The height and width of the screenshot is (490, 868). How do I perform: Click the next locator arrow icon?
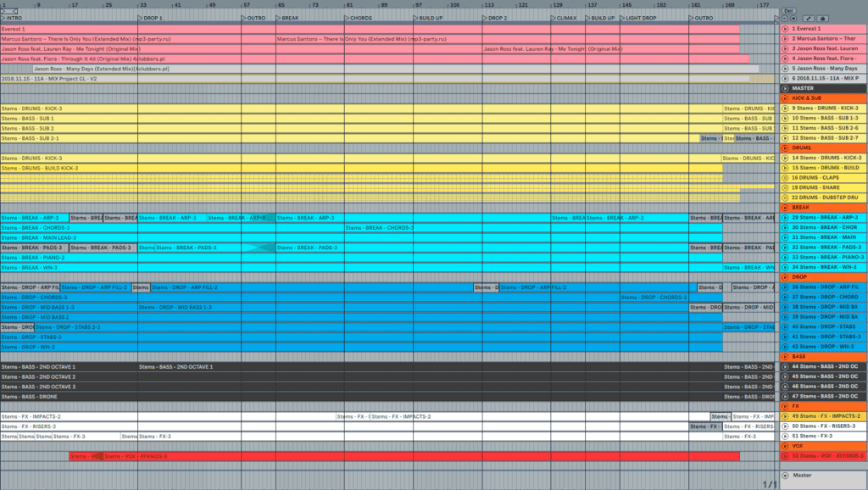click(794, 18)
